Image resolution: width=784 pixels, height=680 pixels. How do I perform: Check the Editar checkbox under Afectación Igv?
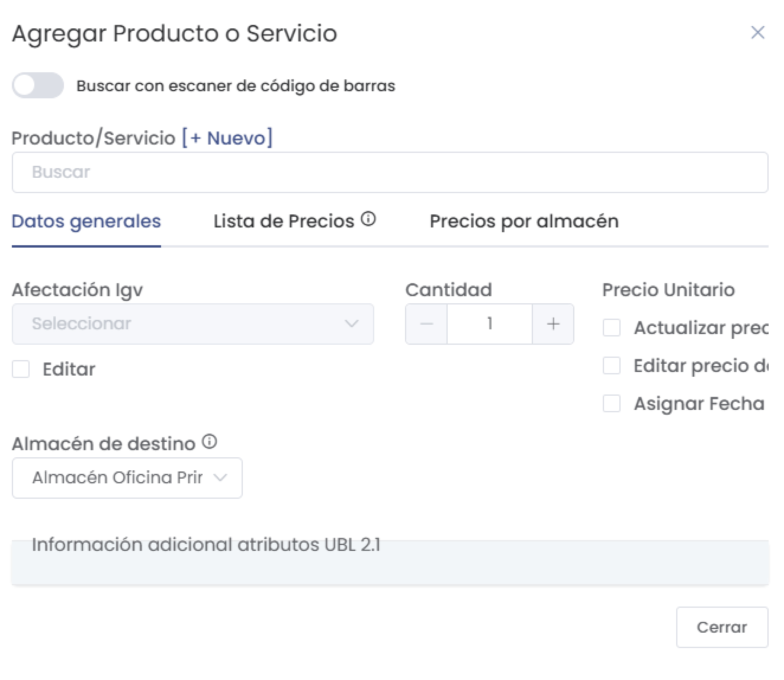(x=21, y=369)
